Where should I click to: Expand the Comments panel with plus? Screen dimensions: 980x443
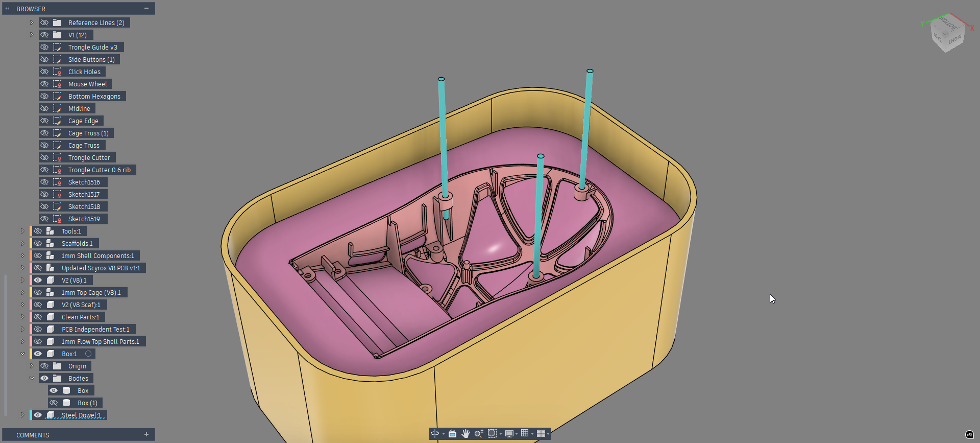click(x=146, y=434)
